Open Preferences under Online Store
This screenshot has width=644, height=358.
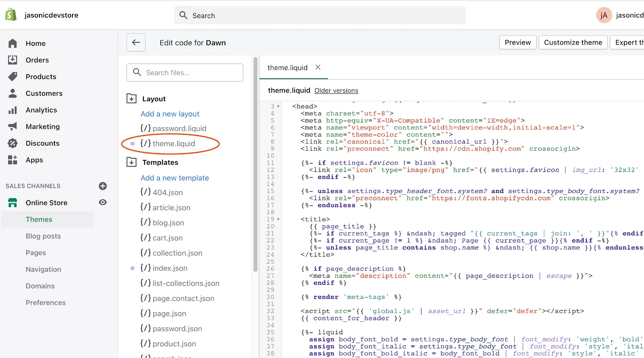tap(45, 302)
